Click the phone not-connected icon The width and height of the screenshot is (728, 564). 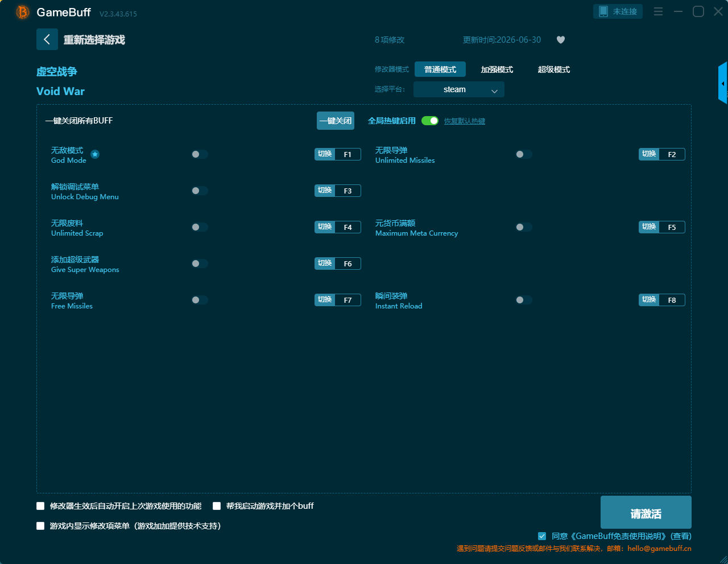[x=603, y=11]
